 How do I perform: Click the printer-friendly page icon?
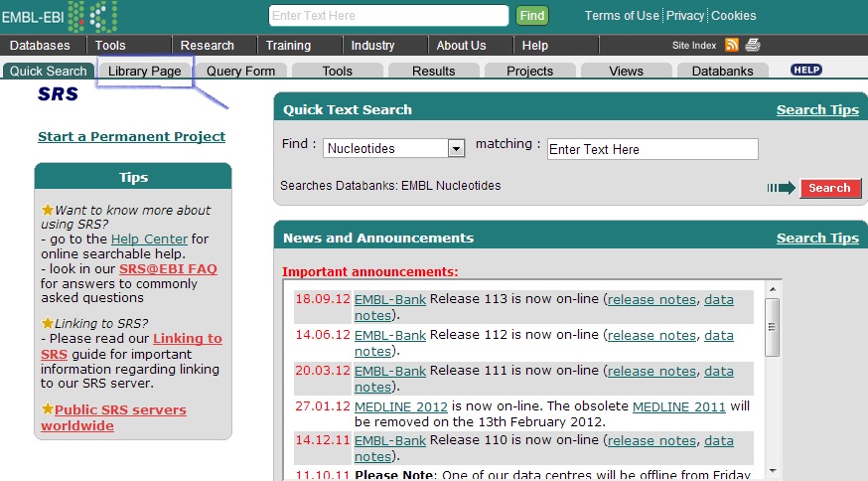click(x=753, y=45)
